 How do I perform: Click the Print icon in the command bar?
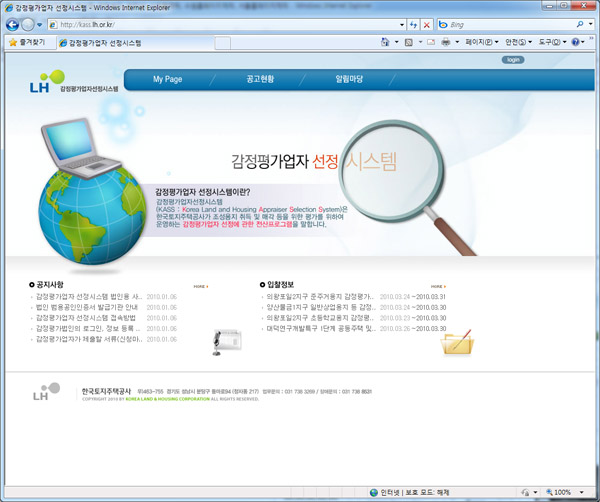[445, 42]
